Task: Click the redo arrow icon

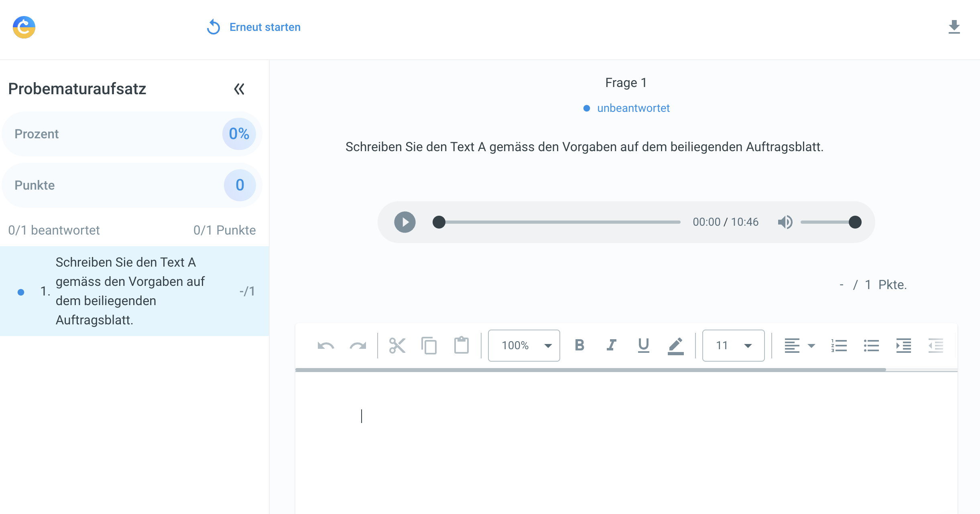Action: pos(358,346)
